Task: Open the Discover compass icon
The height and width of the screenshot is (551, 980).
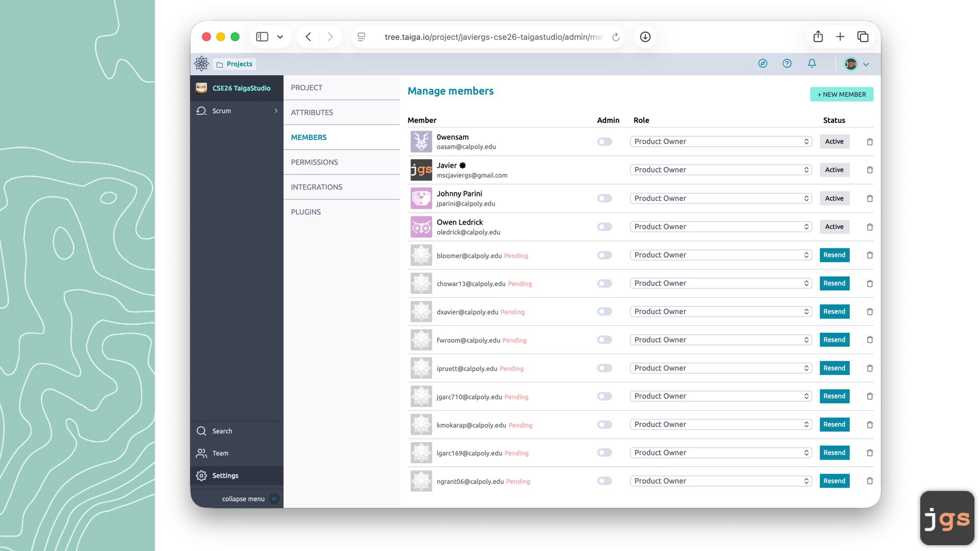Action: 763,64
